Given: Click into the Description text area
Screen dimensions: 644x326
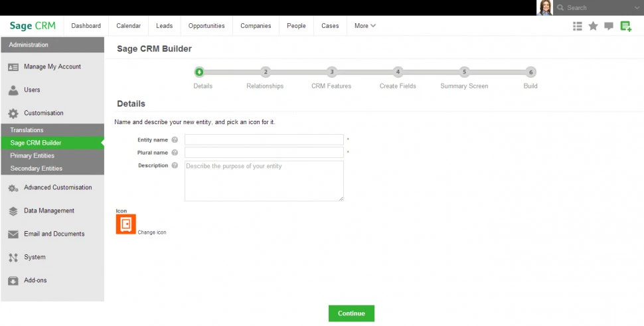Looking at the screenshot, I should pyautogui.click(x=264, y=181).
